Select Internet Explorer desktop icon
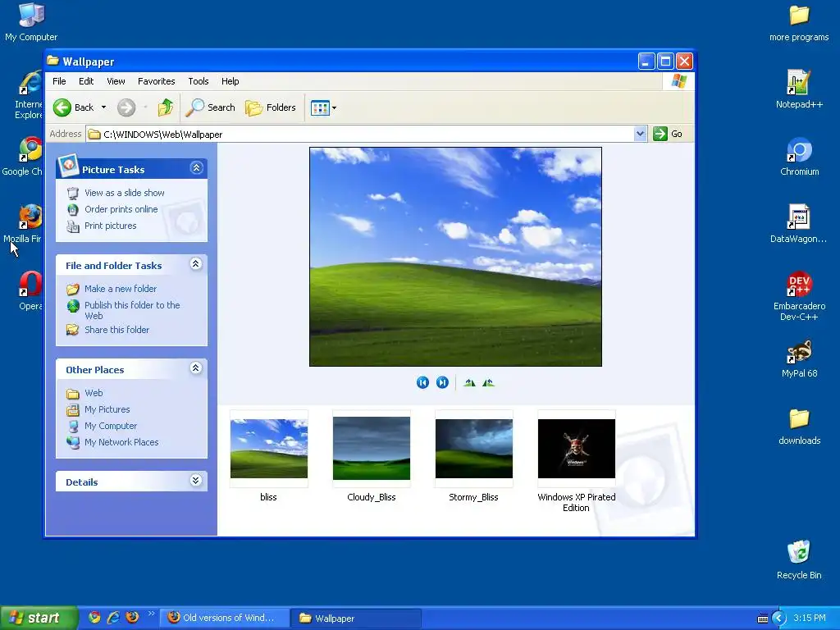 (29, 95)
